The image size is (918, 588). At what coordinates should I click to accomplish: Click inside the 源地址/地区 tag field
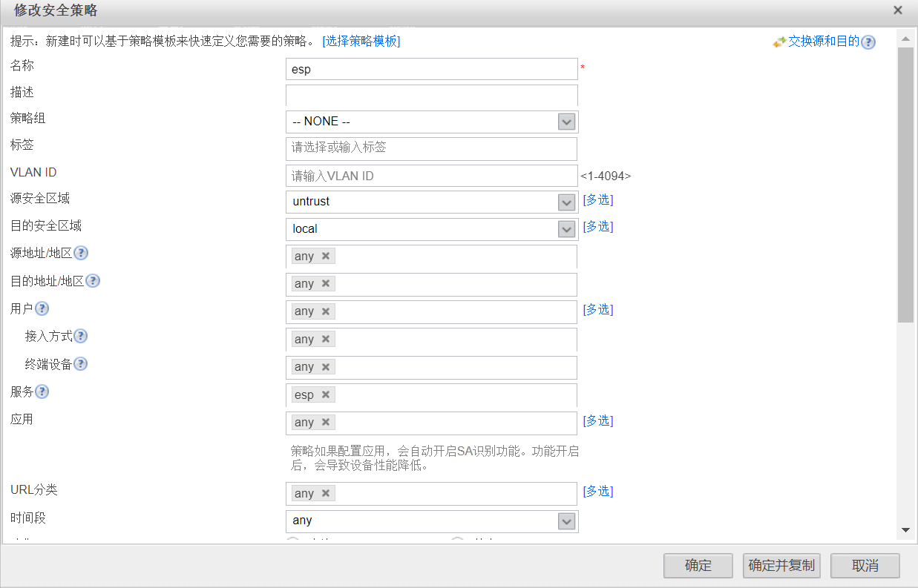point(431,257)
